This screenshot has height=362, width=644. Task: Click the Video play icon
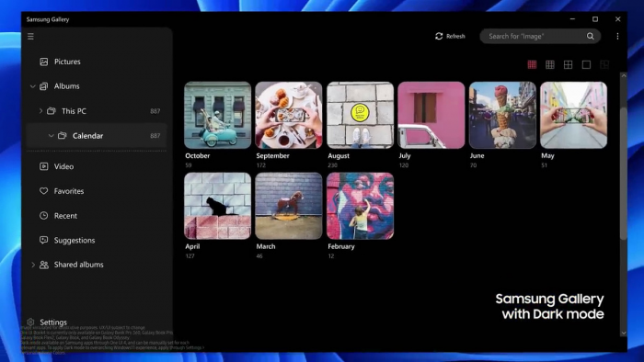pyautogui.click(x=43, y=166)
